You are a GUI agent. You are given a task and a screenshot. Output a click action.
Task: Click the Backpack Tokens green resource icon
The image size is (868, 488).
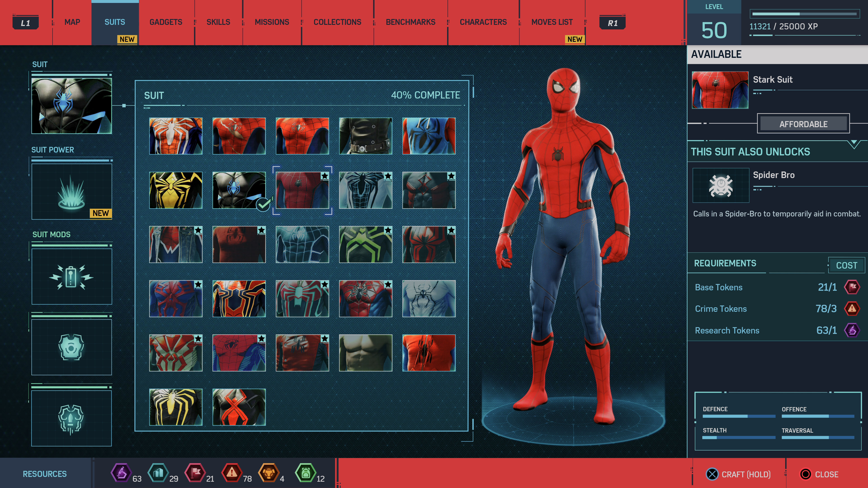coord(305,472)
